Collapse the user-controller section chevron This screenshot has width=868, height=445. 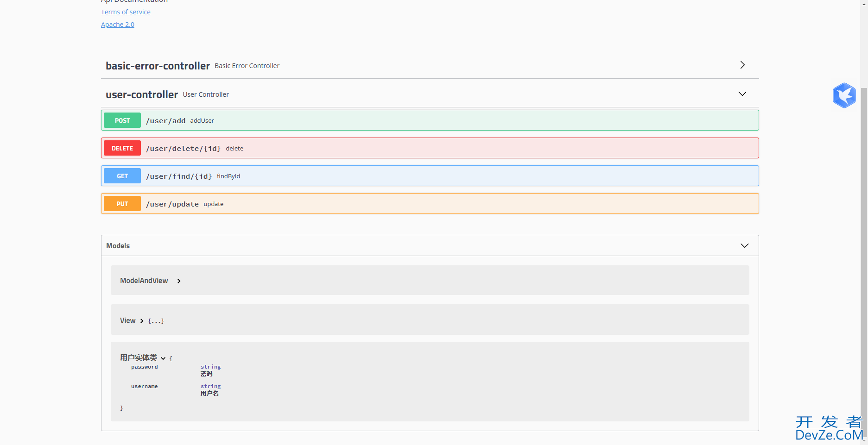[742, 94]
